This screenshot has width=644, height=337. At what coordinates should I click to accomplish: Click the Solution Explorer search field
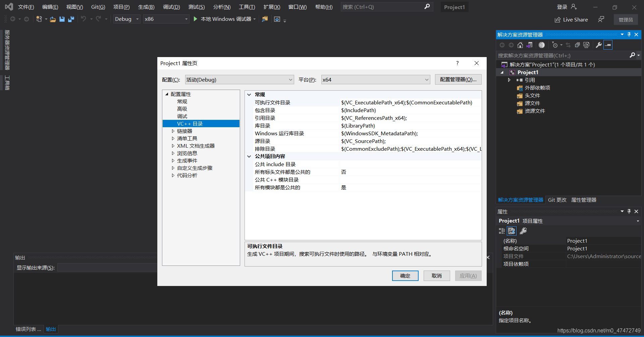pyautogui.click(x=563, y=55)
